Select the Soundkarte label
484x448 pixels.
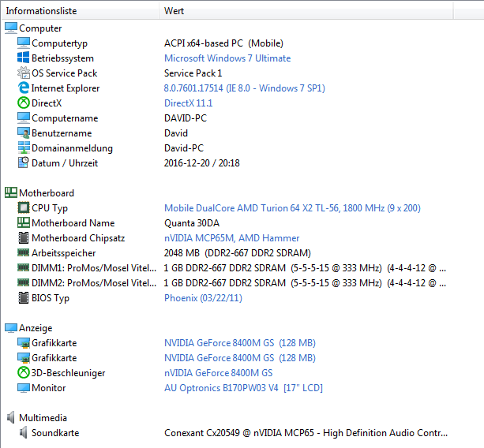55,432
